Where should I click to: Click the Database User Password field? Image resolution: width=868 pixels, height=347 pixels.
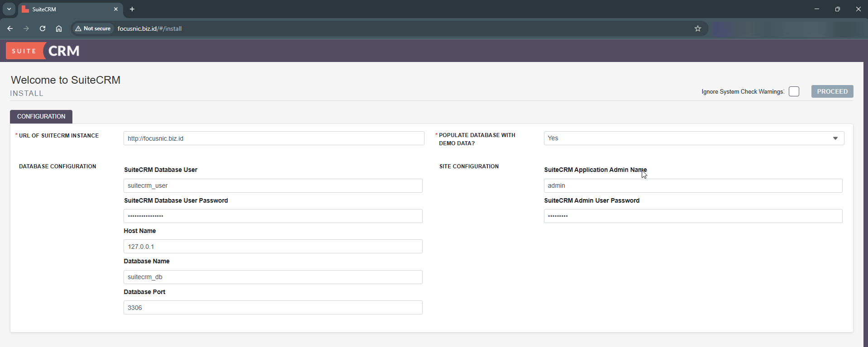[272, 216]
